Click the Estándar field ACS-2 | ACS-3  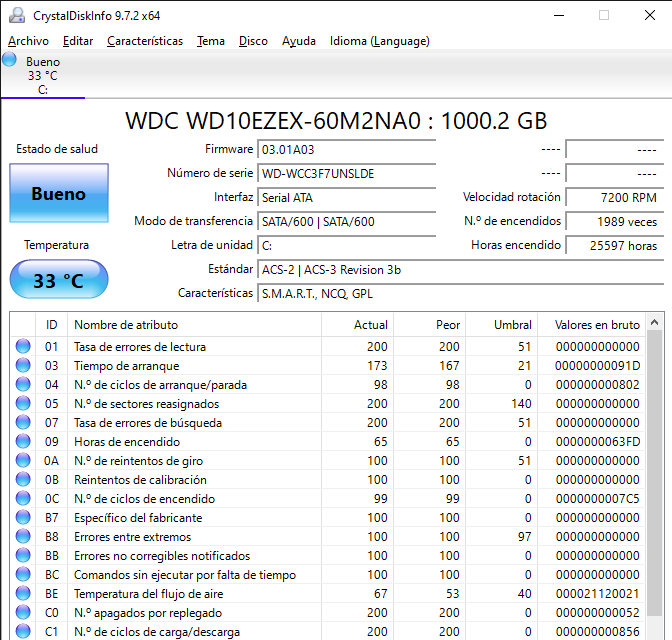(461, 270)
